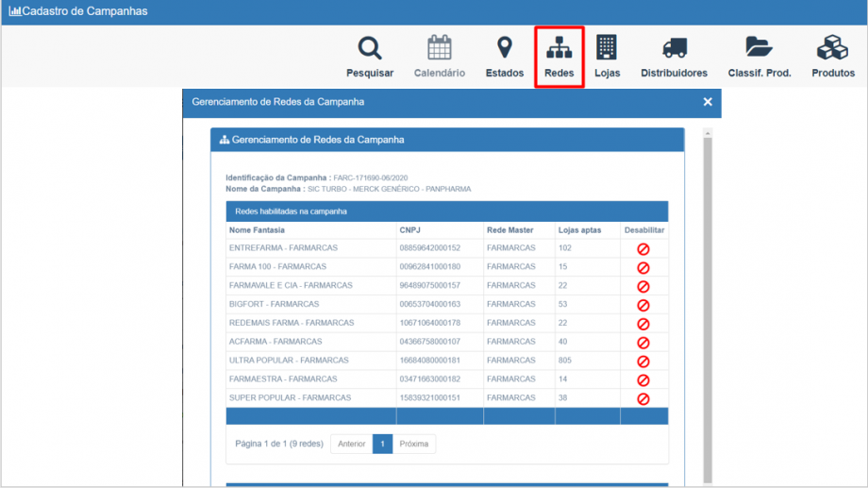Disable the SUPER POPULAR - FARMARCAS network
The width and height of the screenshot is (868, 488).
tap(643, 398)
